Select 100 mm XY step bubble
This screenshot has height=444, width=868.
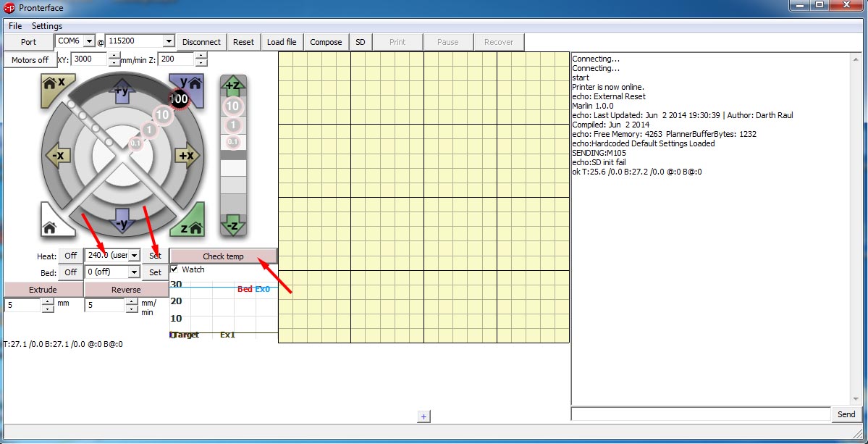point(178,99)
